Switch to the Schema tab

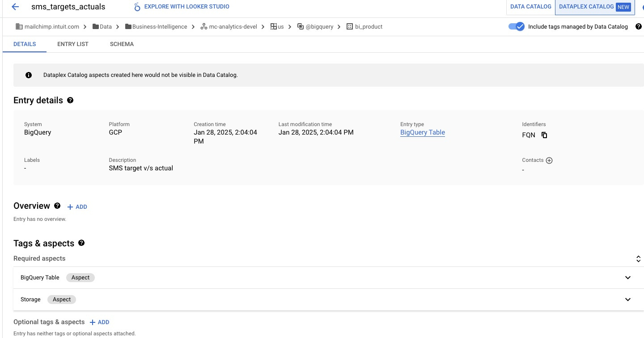click(x=122, y=44)
